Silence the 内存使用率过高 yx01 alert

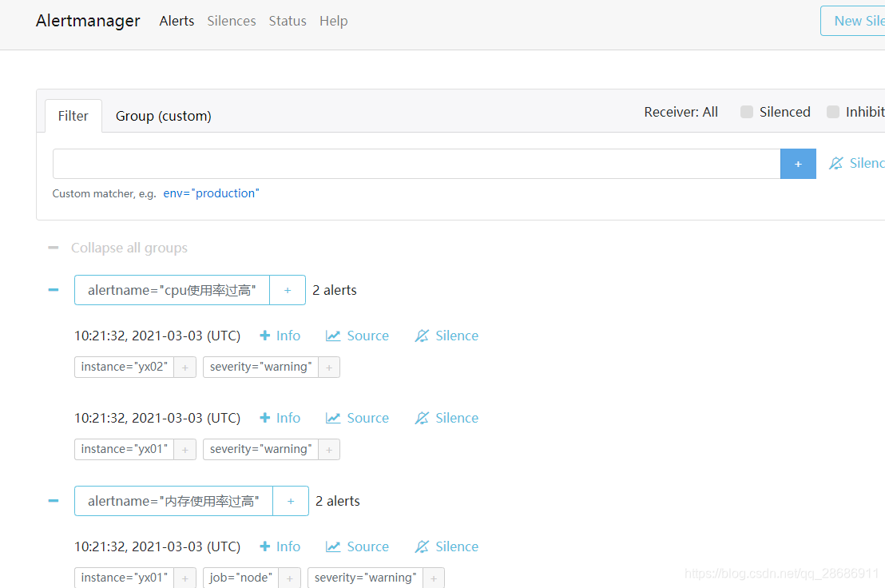[446, 546]
